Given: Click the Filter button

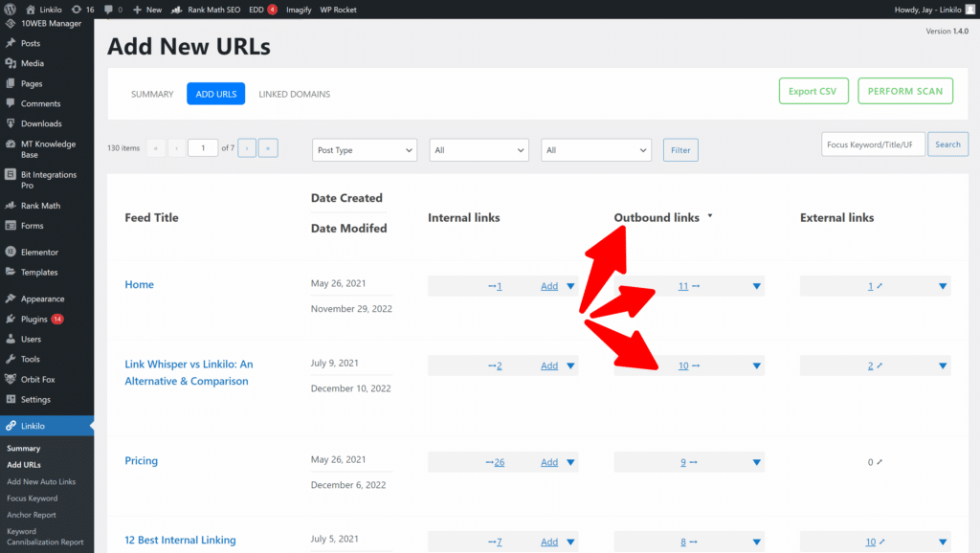Looking at the screenshot, I should tap(680, 150).
